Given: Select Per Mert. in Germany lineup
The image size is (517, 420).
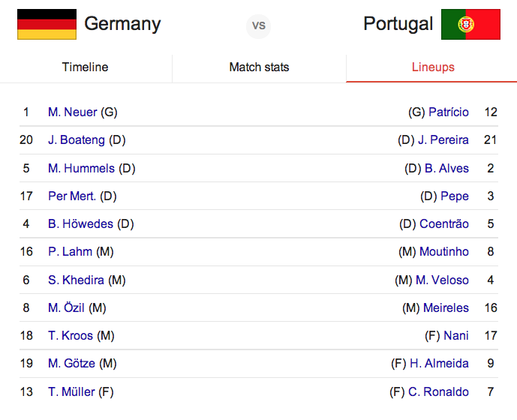Looking at the screenshot, I should coord(72,196).
